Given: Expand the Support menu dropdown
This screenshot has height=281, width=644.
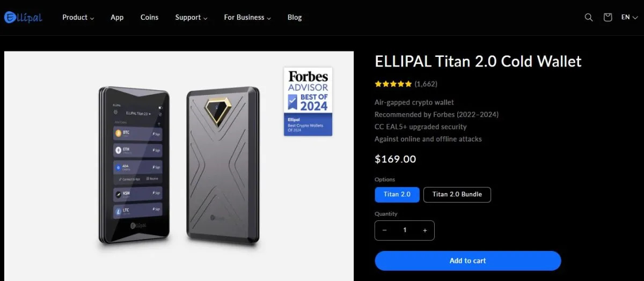Looking at the screenshot, I should (x=191, y=17).
